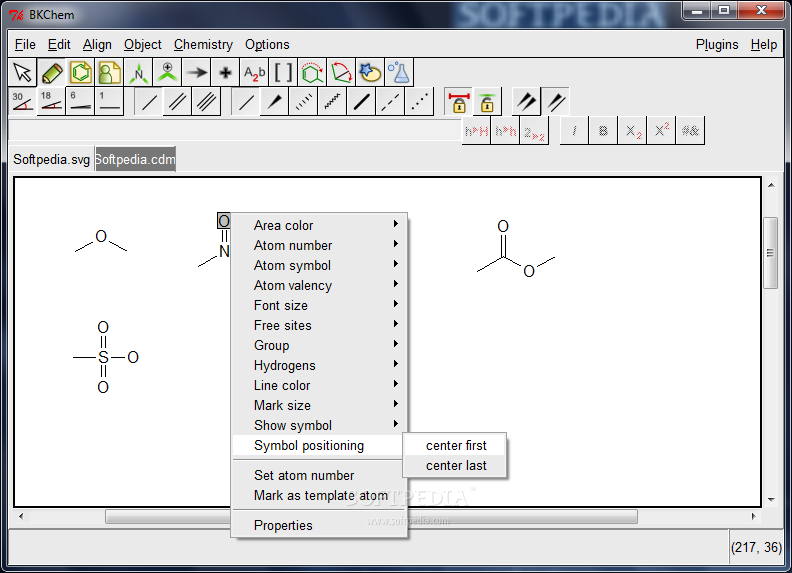This screenshot has height=573, width=792.
Task: Select the A2b text mode
Action: pyautogui.click(x=254, y=73)
